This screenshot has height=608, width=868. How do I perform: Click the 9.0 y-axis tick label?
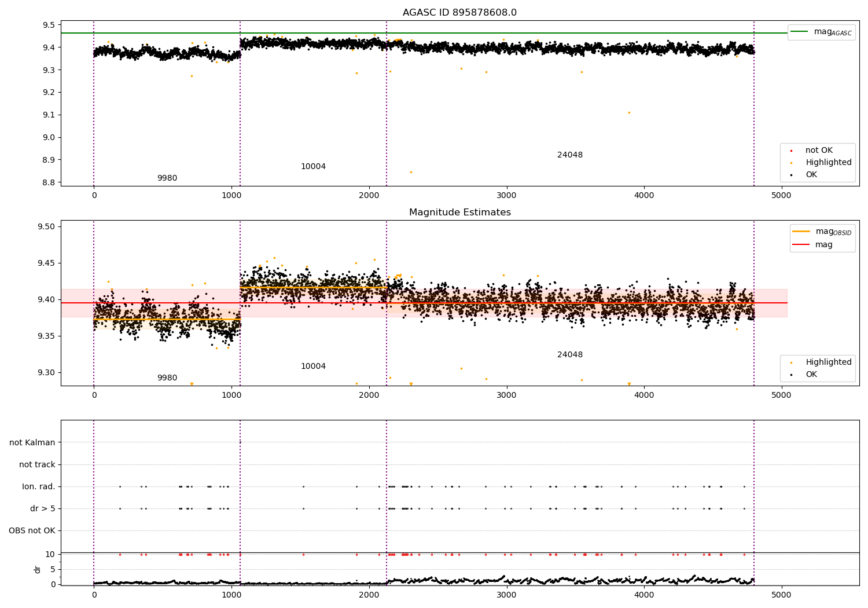coord(49,137)
